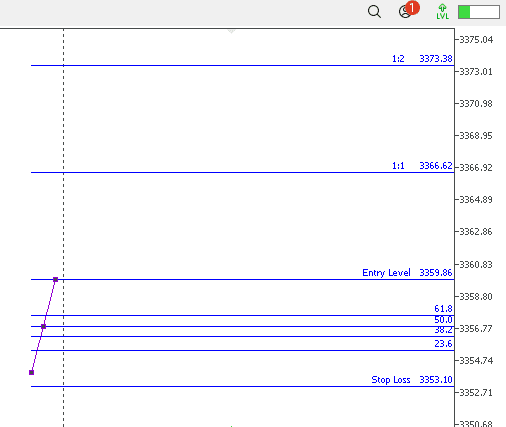The image size is (506, 427).
Task: Click the 61.8 Fibonacci level label
Action: click(443, 309)
